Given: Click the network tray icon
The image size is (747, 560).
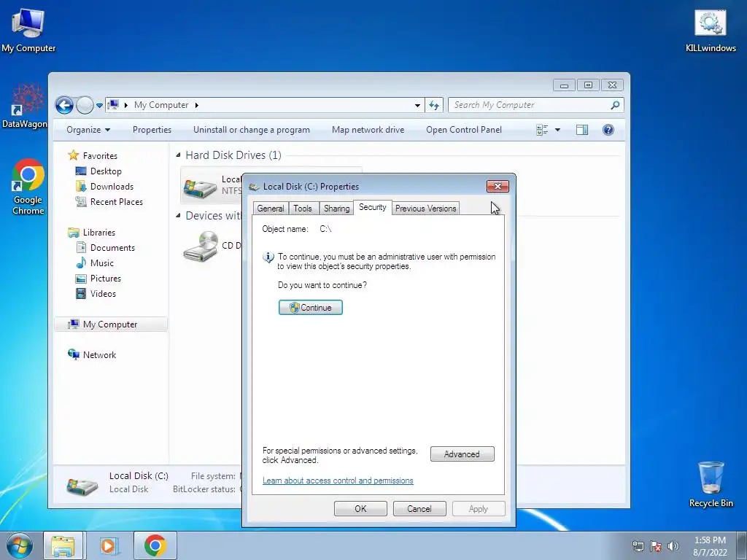Looking at the screenshot, I should point(638,546).
